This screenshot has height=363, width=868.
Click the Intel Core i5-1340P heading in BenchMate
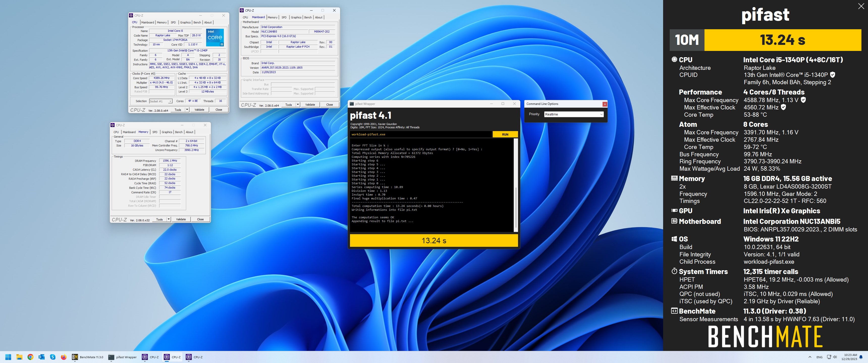click(793, 59)
